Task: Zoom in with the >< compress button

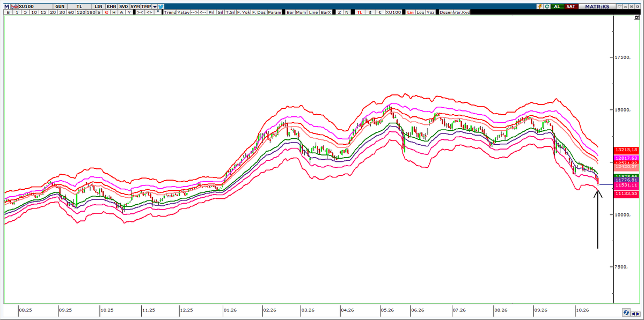Action: click(x=140, y=12)
